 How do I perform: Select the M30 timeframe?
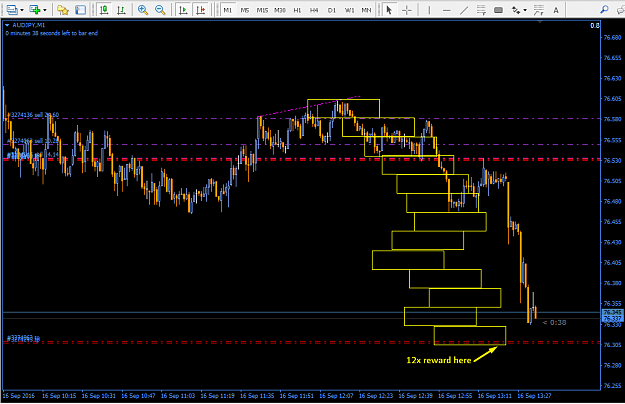tap(280, 10)
